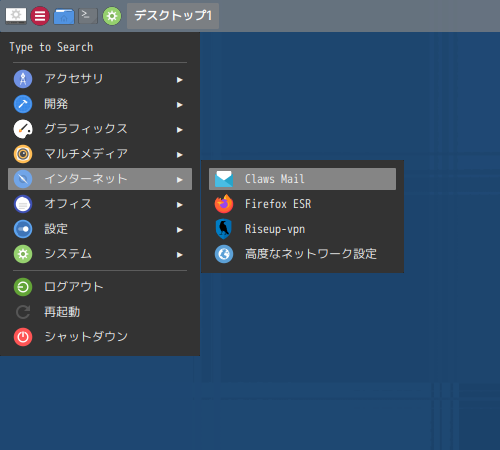Click the Type to Search field

point(100,47)
